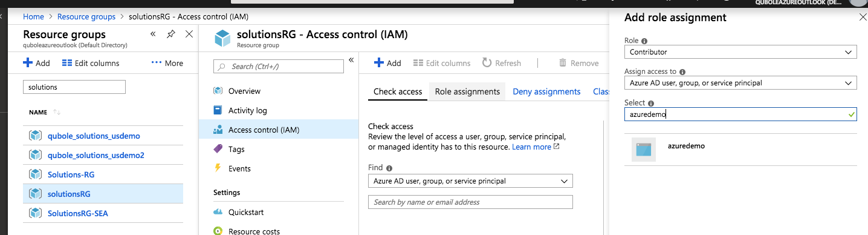This screenshot has height=235, width=868.
Task: Expand the Find type dropdown
Action: [470, 180]
